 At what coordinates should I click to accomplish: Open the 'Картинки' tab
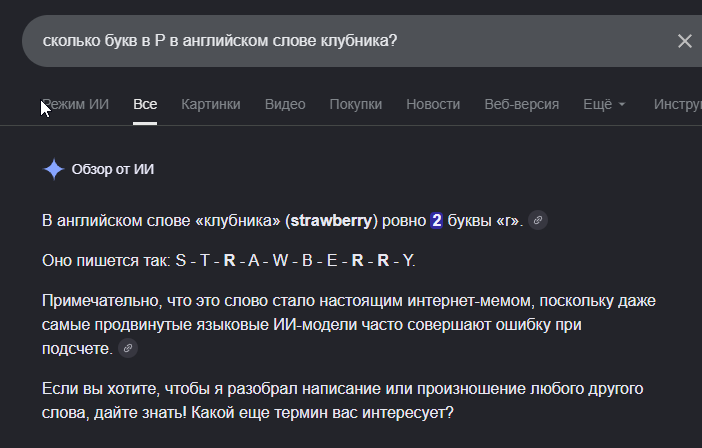pos(211,104)
